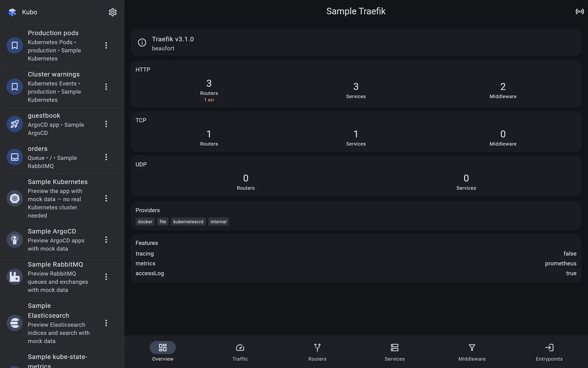This screenshot has width=588, height=368.
Task: Switch to the Middleware tab
Action: tap(472, 351)
